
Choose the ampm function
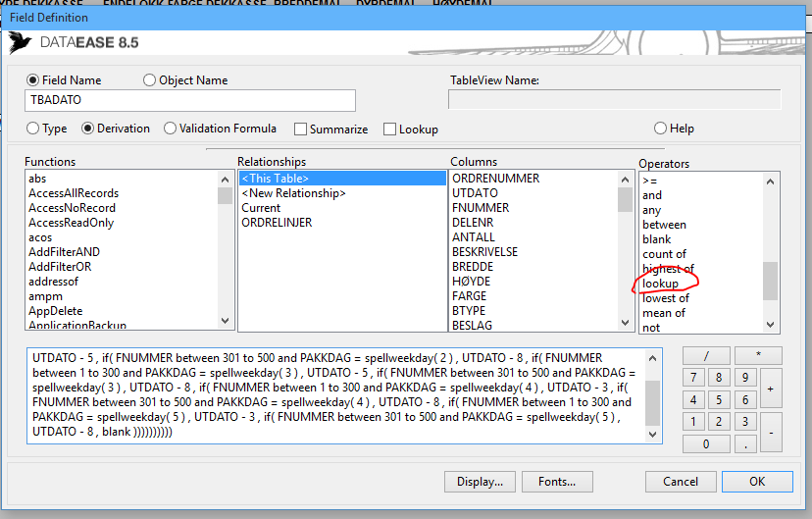point(45,296)
